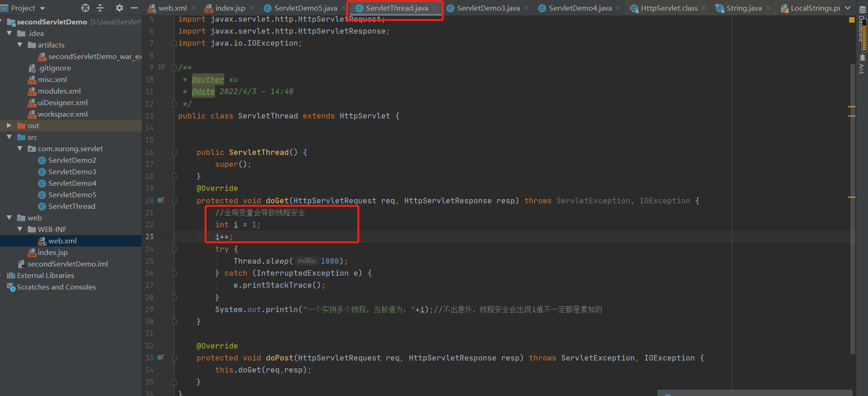Image resolution: width=868 pixels, height=396 pixels.
Task: Select .gitignore file in tree
Action: point(49,68)
